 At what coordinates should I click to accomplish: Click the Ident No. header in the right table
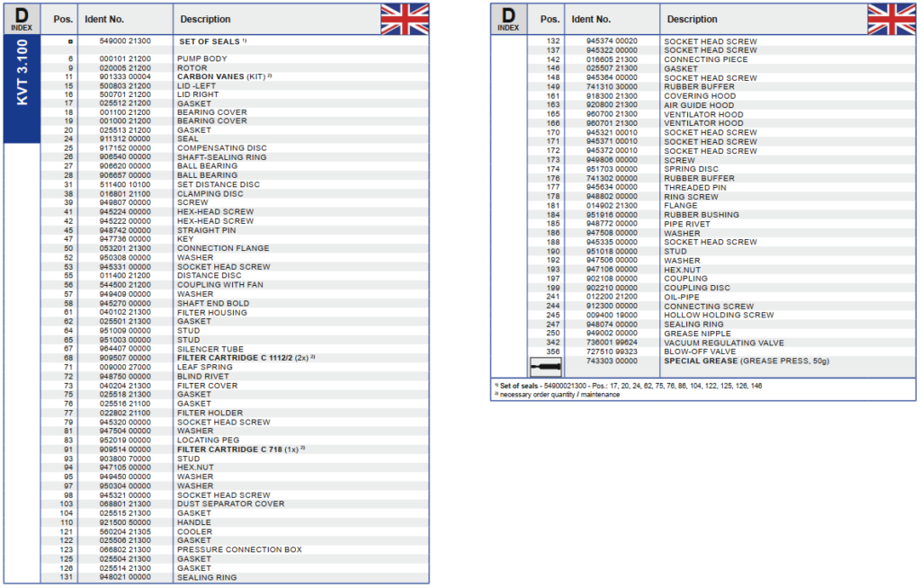click(591, 19)
